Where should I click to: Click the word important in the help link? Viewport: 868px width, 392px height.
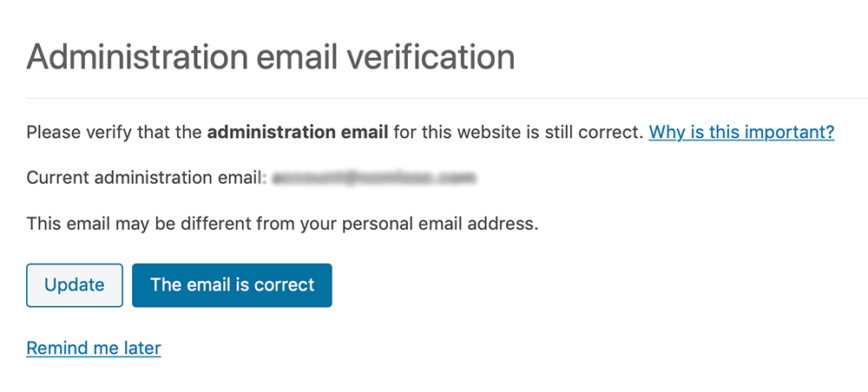coord(791,133)
